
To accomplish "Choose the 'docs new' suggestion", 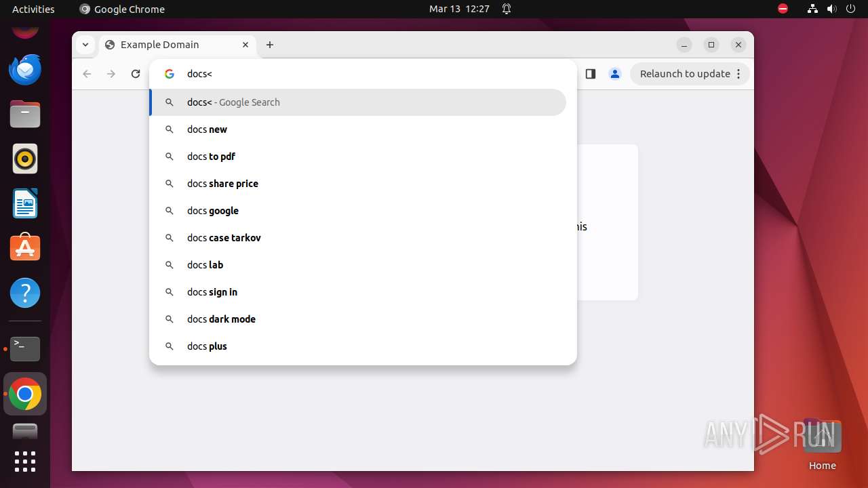I will click(358, 129).
